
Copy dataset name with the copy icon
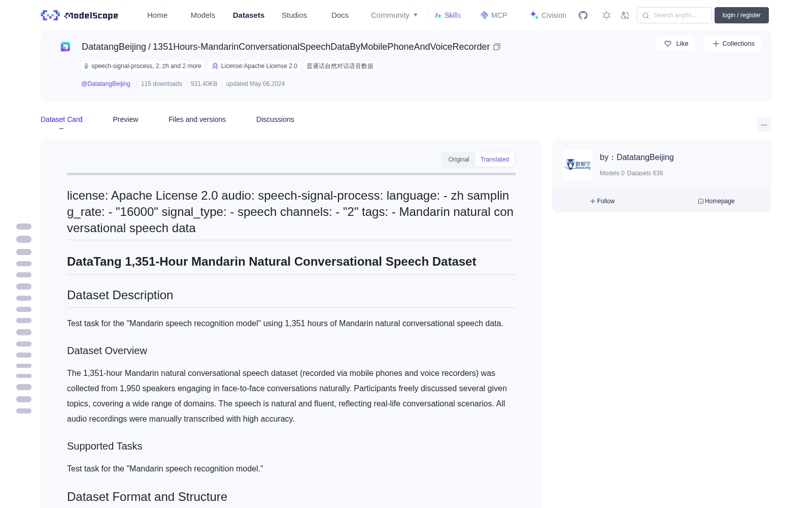[x=497, y=47]
